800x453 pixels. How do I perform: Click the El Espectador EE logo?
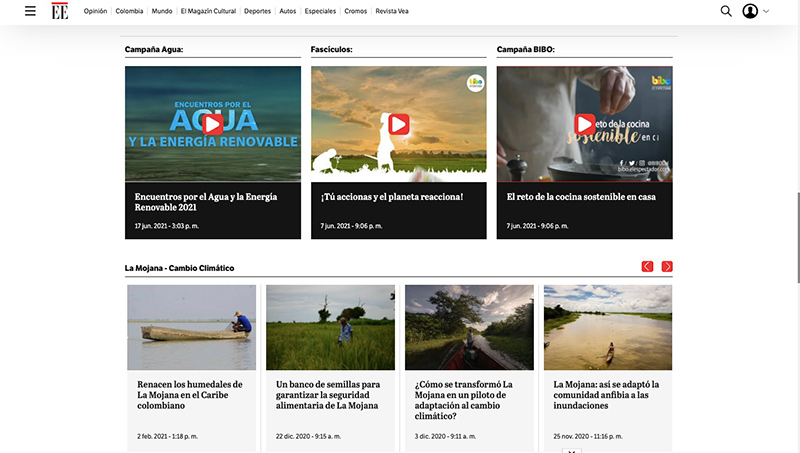click(60, 11)
